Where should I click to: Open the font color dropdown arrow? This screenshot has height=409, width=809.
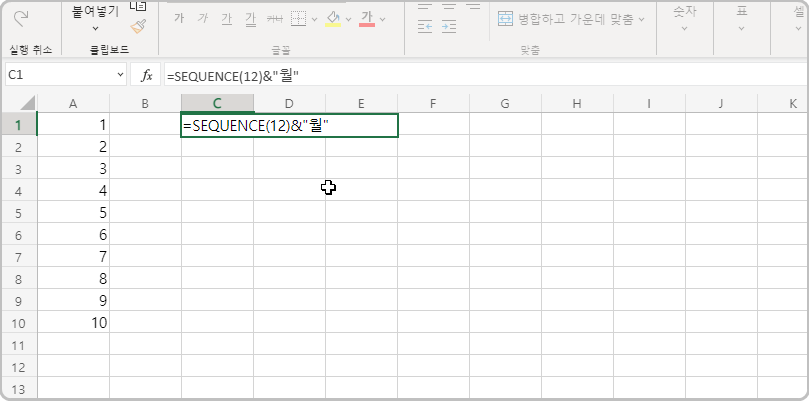[382, 20]
